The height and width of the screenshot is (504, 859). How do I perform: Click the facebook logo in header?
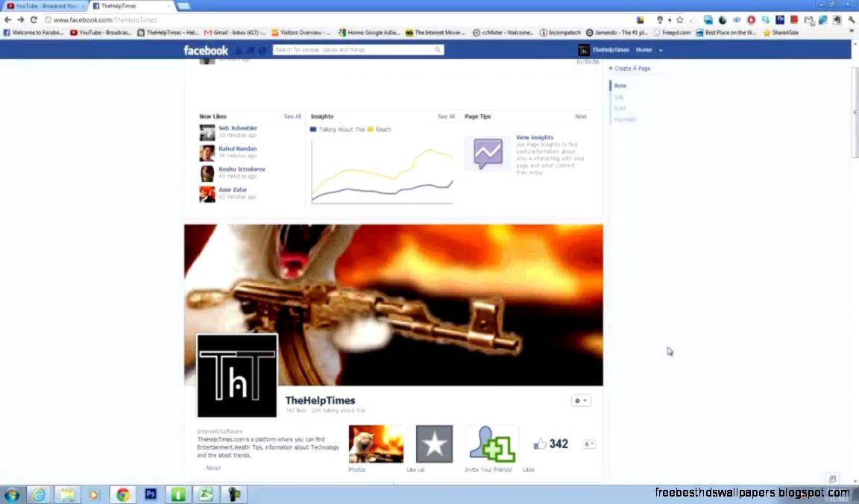pyautogui.click(x=206, y=51)
